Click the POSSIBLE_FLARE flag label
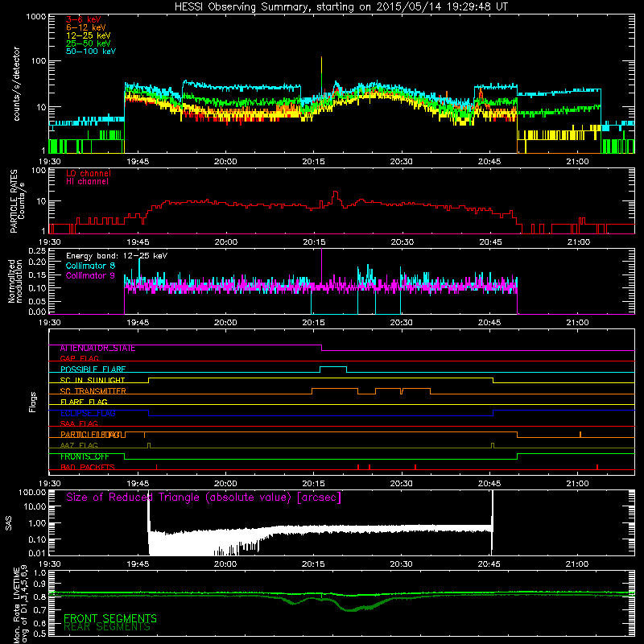The image size is (644, 644). [x=93, y=369]
